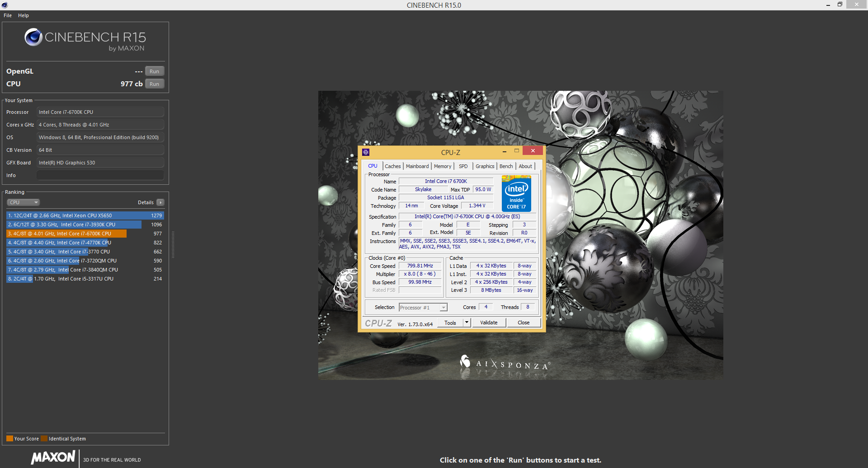
Task: Run the OpenGL benchmark
Action: (x=155, y=71)
